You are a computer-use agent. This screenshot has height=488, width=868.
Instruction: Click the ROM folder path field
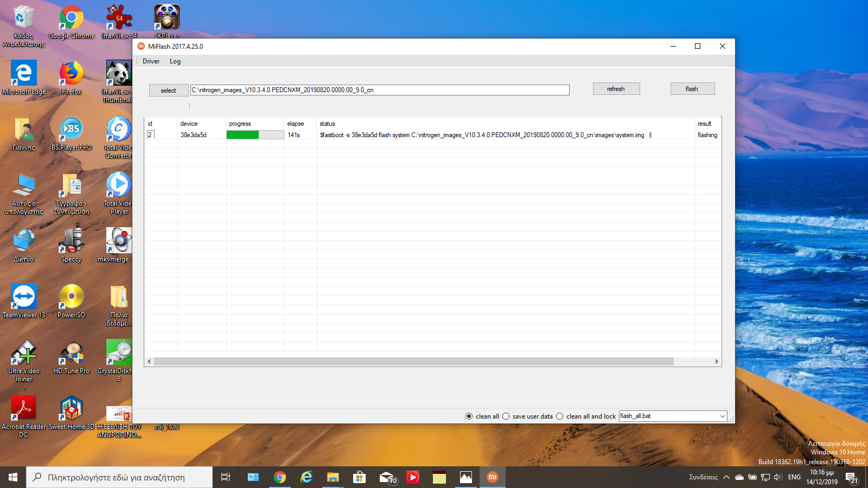point(380,90)
